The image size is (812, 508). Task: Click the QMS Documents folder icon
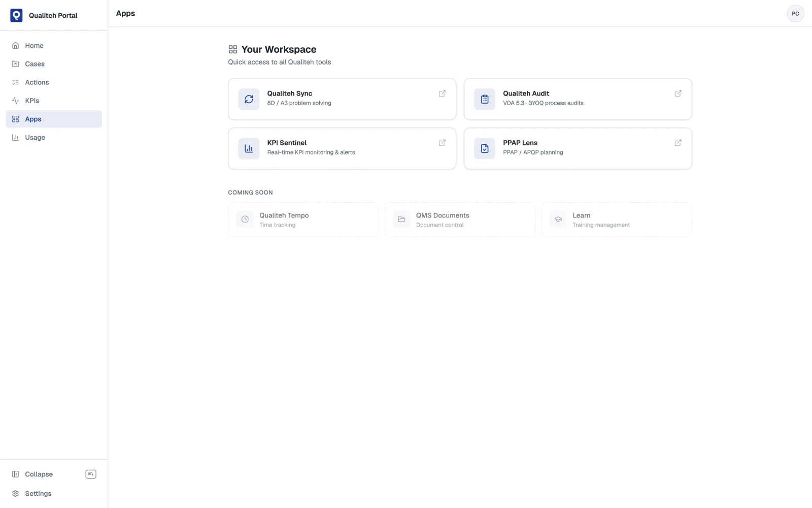[x=401, y=219]
